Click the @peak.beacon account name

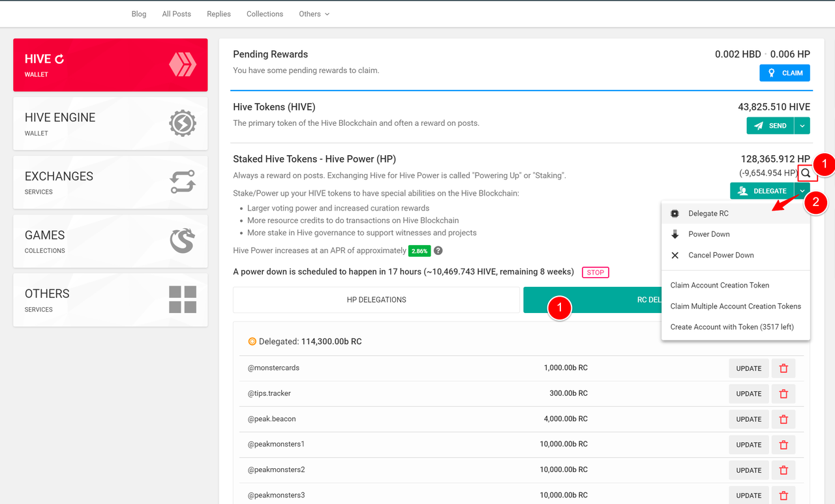click(271, 419)
